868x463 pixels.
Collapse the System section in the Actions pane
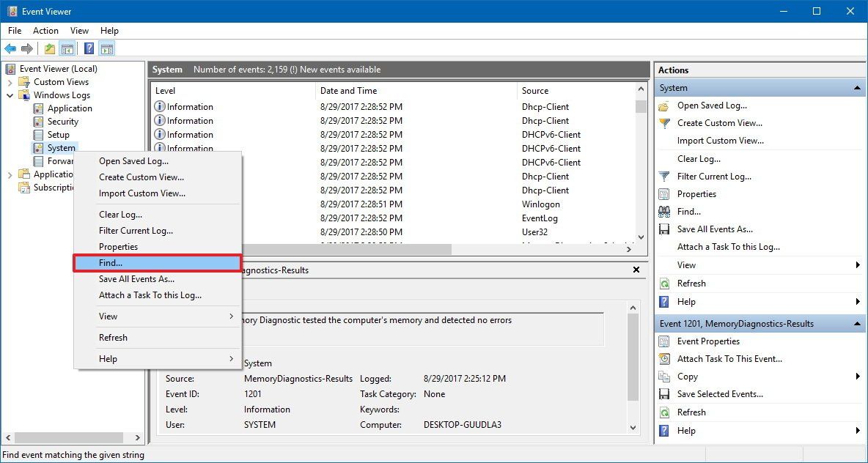click(x=856, y=87)
